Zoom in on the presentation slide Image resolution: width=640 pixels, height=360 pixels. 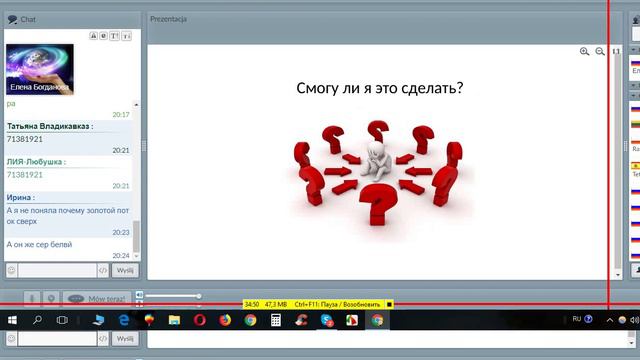pos(584,51)
